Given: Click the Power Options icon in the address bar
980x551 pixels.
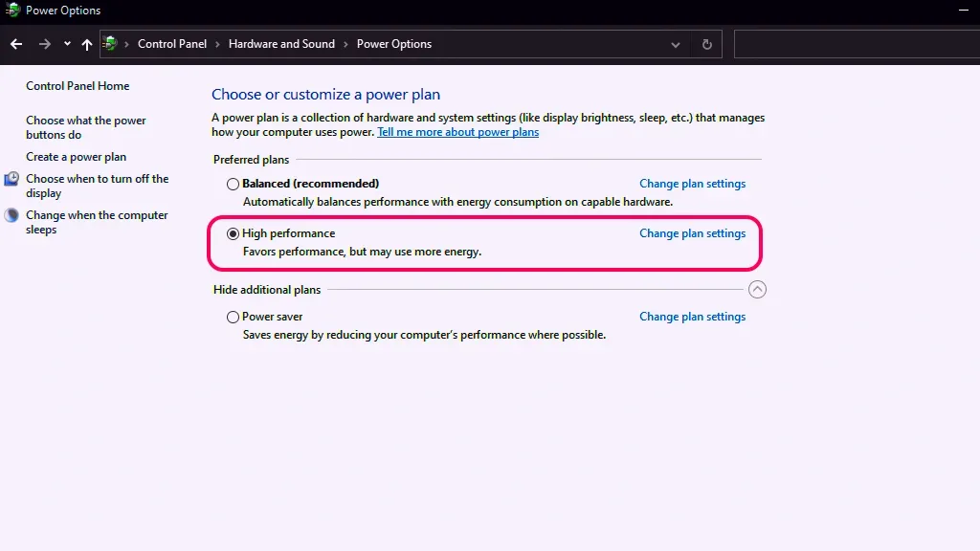Looking at the screenshot, I should (110, 44).
